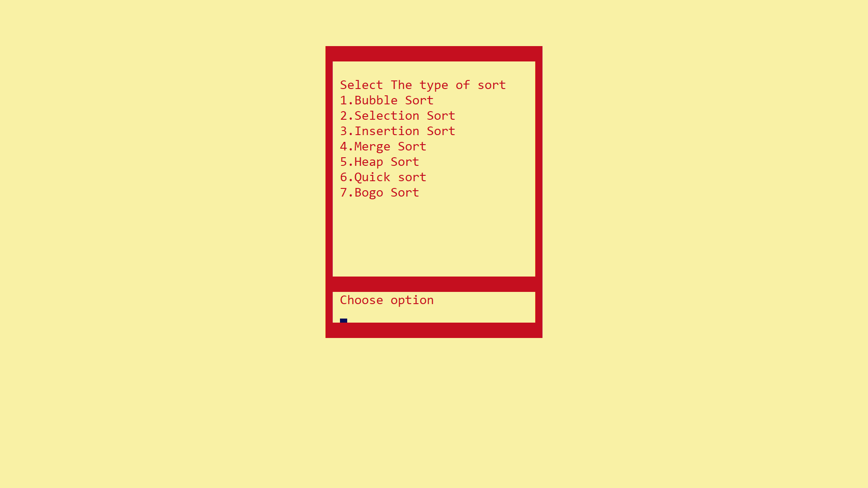Image resolution: width=868 pixels, height=488 pixels.
Task: Select Quick Sort option 6
Action: (x=383, y=176)
